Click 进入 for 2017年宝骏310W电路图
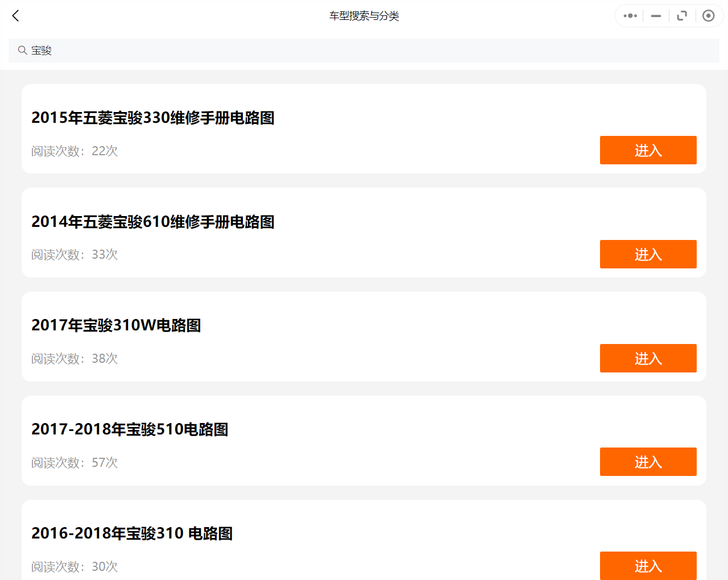Viewport: 728px width, 580px height. [x=648, y=358]
